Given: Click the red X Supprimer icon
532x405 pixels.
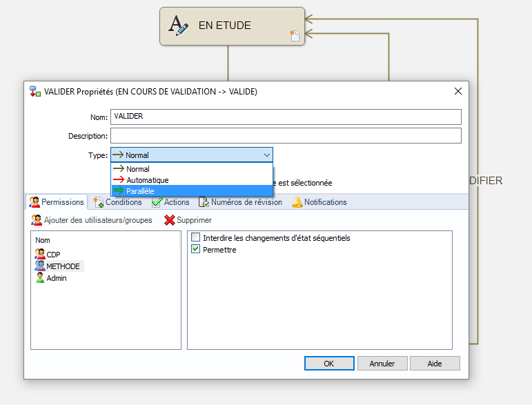Looking at the screenshot, I should point(169,220).
